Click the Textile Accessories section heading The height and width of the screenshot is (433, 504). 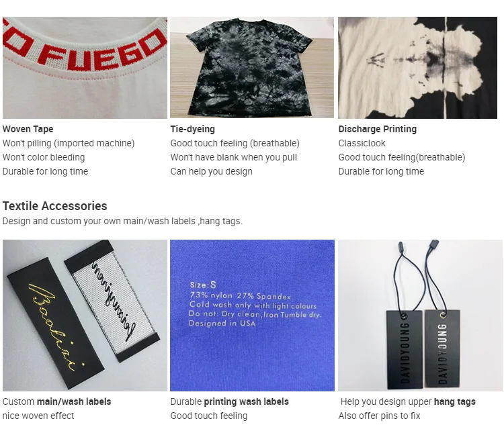(55, 206)
